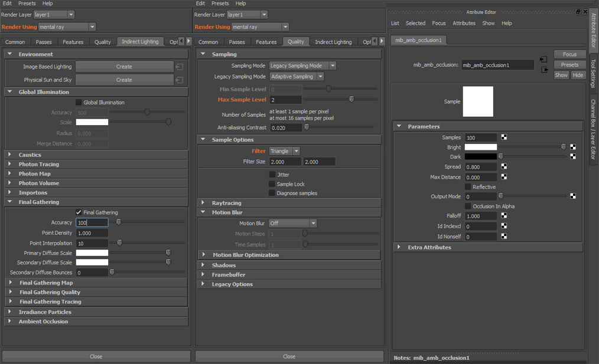Click the Primary Diffuse Scale color swatch

[x=92, y=252]
